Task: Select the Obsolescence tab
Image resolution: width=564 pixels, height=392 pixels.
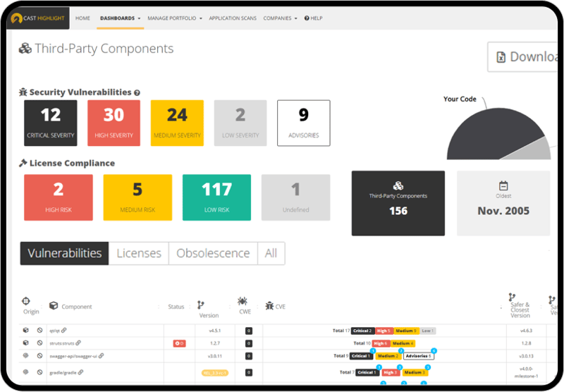Action: [213, 253]
